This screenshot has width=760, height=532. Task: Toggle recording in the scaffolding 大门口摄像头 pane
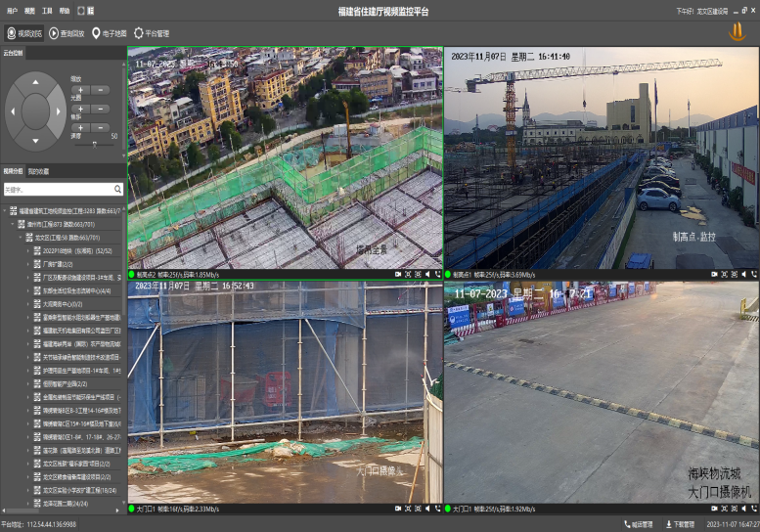click(398, 509)
